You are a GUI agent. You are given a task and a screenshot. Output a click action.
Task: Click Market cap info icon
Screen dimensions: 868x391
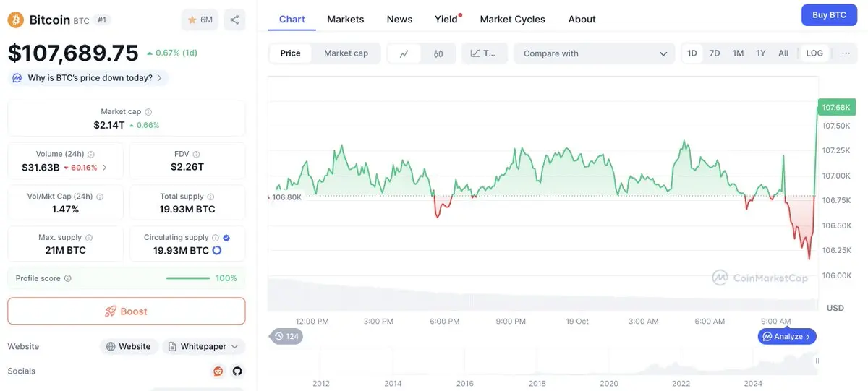[x=148, y=112]
